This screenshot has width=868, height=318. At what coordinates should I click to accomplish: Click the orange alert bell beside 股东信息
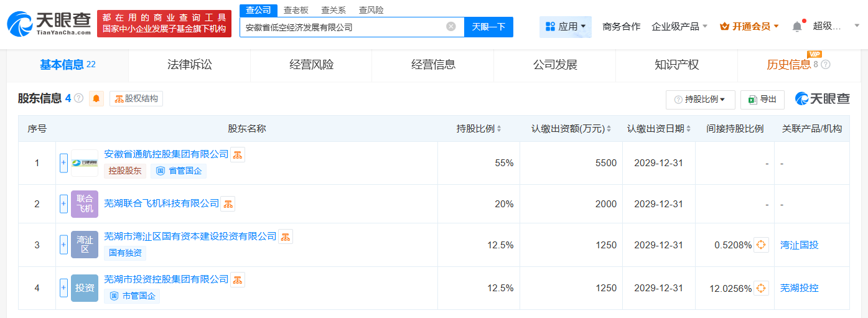point(96,98)
